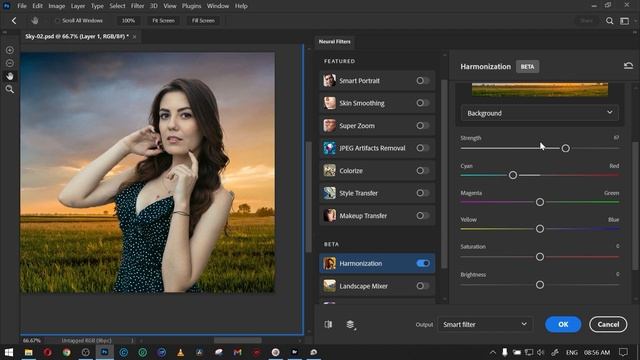Select the zoom-in tool in left toolbar
Image resolution: width=640 pixels, height=360 pixels.
click(10, 50)
